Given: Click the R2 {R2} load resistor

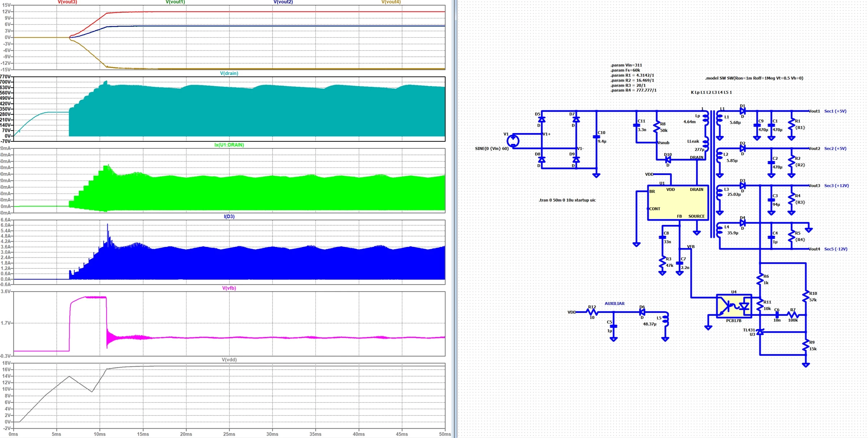Looking at the screenshot, I should pyautogui.click(x=791, y=161).
